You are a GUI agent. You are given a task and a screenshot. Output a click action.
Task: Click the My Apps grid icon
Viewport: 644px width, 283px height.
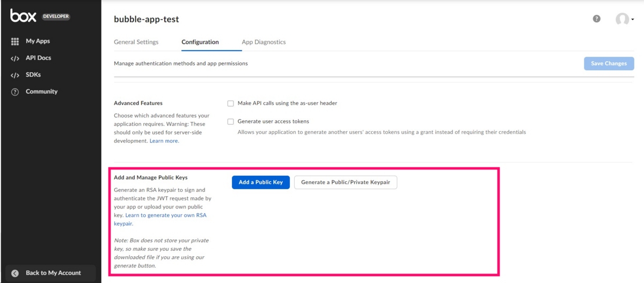coord(15,41)
